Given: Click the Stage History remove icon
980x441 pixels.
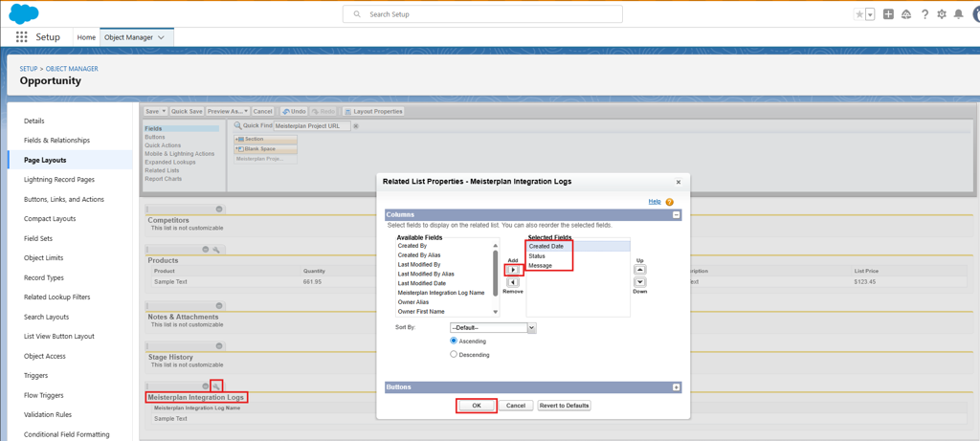Looking at the screenshot, I should [x=219, y=345].
